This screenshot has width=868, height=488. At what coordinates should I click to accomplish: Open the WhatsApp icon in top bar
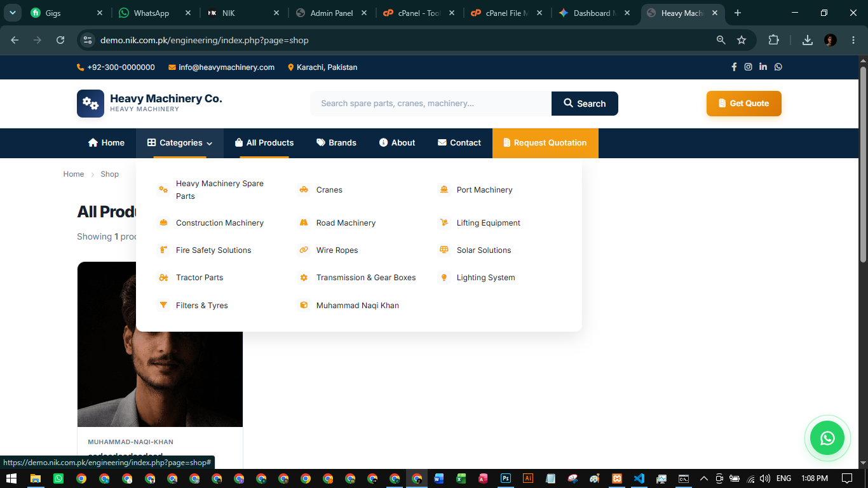tap(778, 67)
